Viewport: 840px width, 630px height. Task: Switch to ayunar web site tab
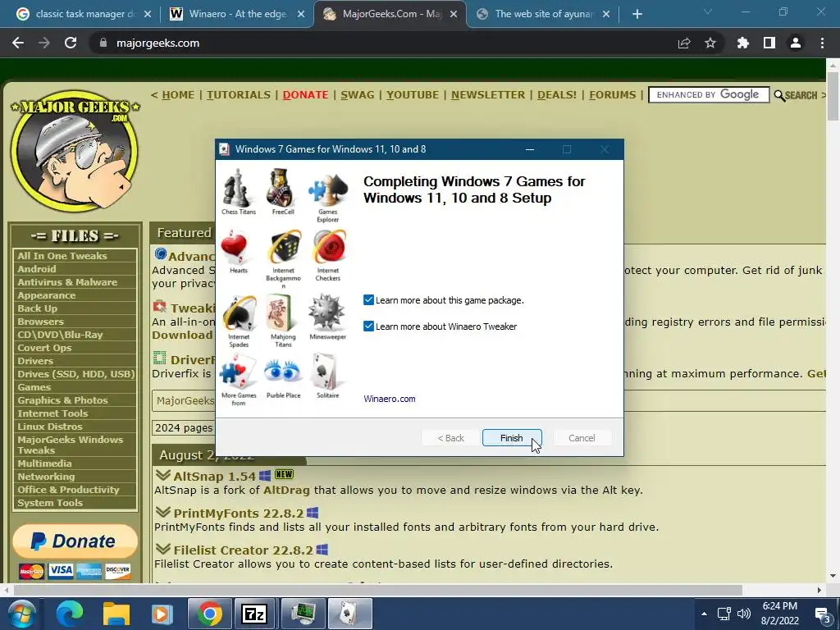point(543,14)
